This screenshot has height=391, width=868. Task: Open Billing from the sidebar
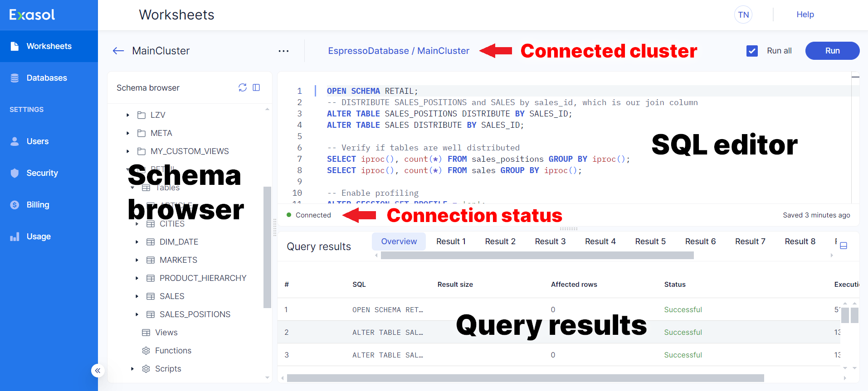(x=38, y=205)
